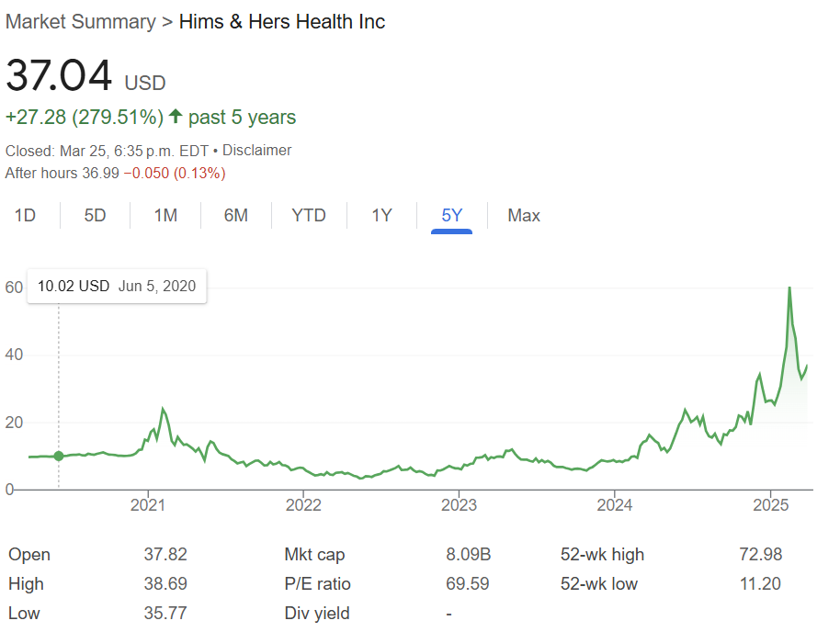Choose the Max range tab

pos(524,216)
